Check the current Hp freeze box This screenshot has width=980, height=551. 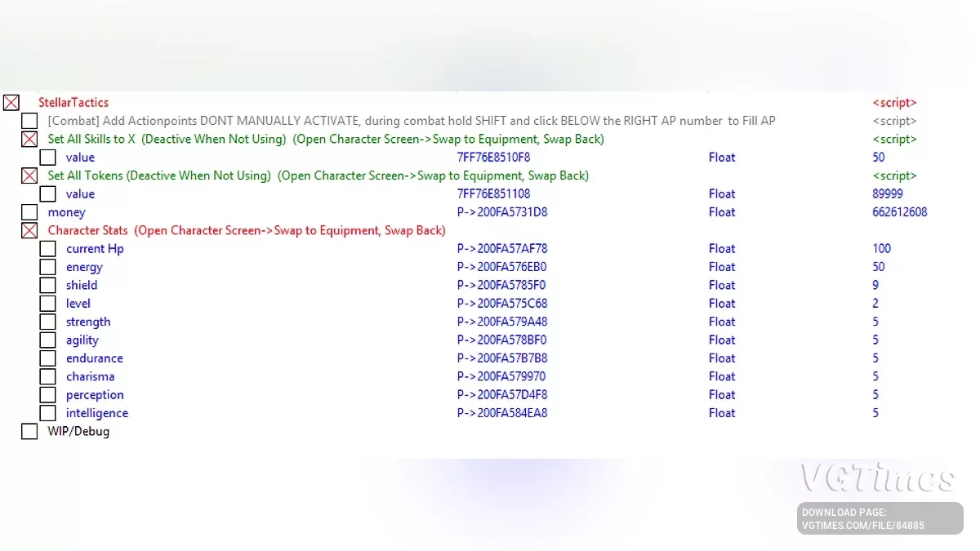click(48, 249)
